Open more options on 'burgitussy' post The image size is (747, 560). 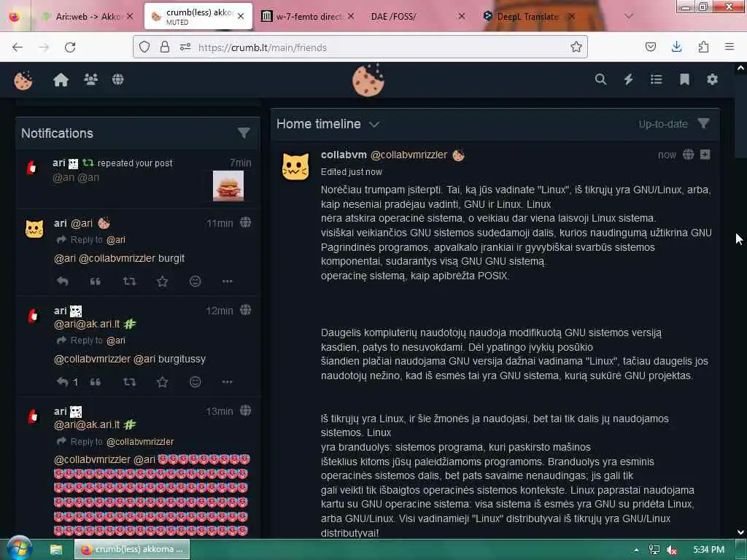(228, 382)
